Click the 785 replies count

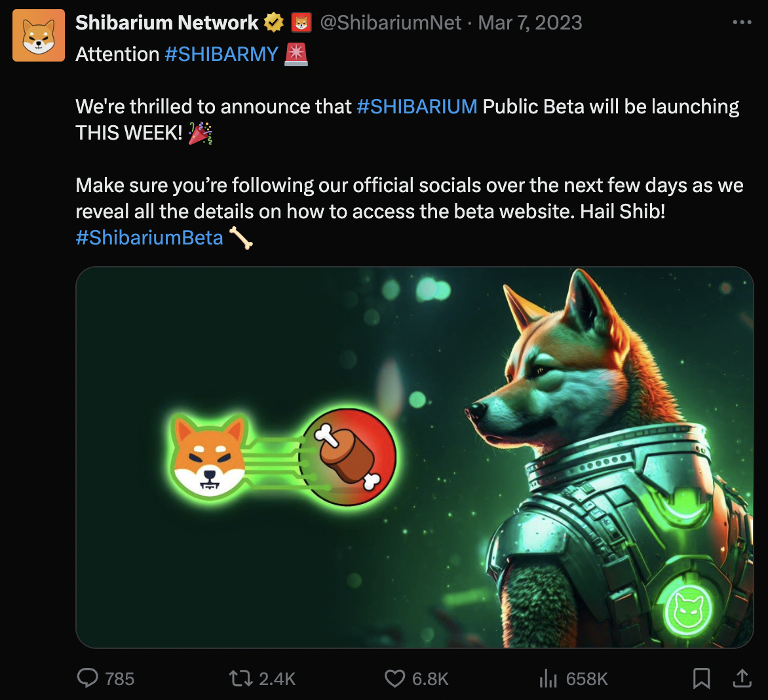click(119, 679)
